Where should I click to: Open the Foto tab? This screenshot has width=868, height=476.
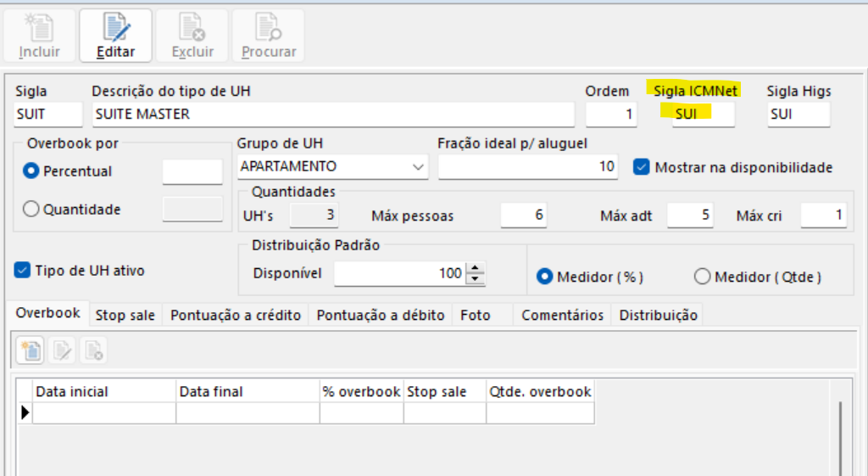(x=475, y=315)
